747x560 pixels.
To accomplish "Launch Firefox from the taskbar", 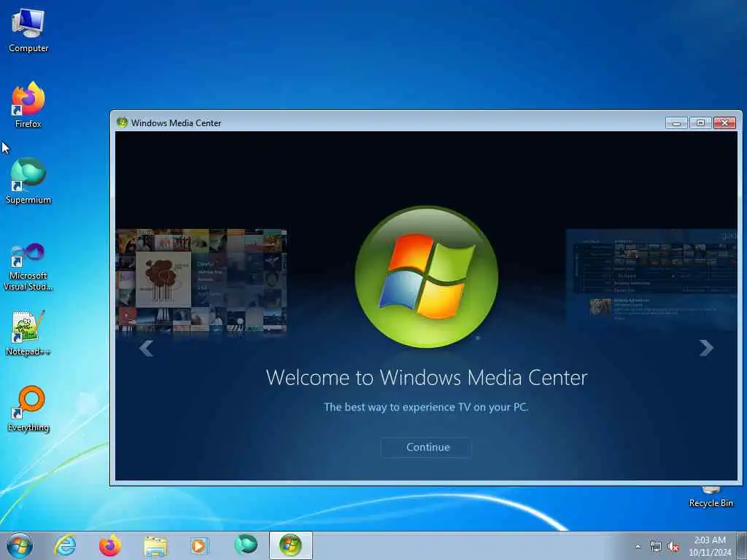I will [x=110, y=545].
